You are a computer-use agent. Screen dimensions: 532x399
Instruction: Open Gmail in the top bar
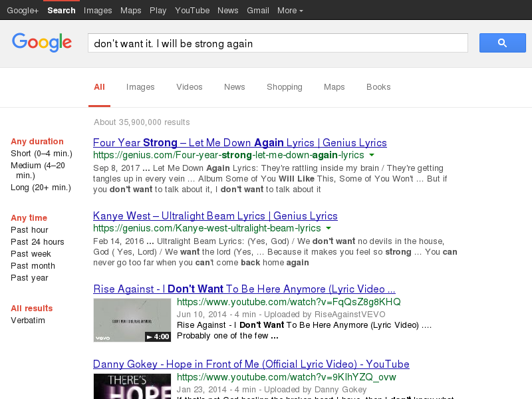(x=258, y=11)
